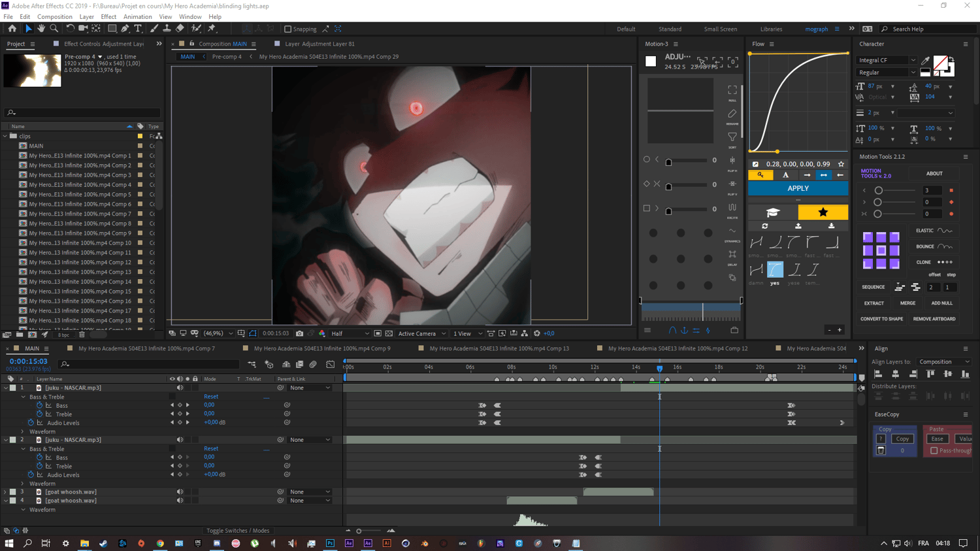Select My Hero Comp 5 in project list
Screen dimensions: 980x551
tap(80, 194)
